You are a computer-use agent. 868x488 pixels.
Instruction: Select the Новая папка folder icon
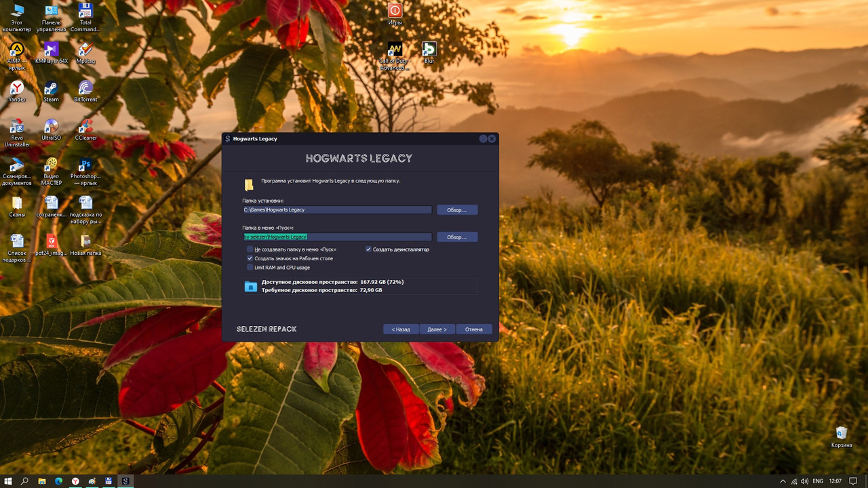click(x=85, y=245)
